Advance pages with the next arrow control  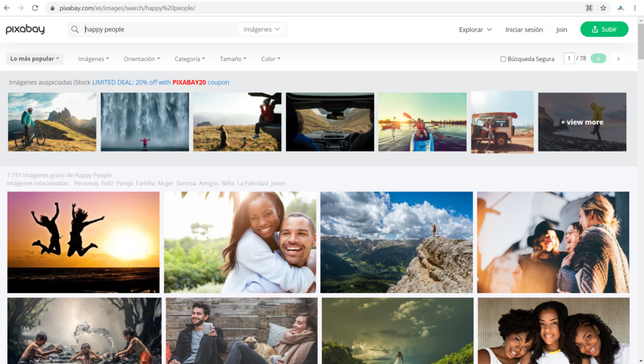pyautogui.click(x=618, y=58)
